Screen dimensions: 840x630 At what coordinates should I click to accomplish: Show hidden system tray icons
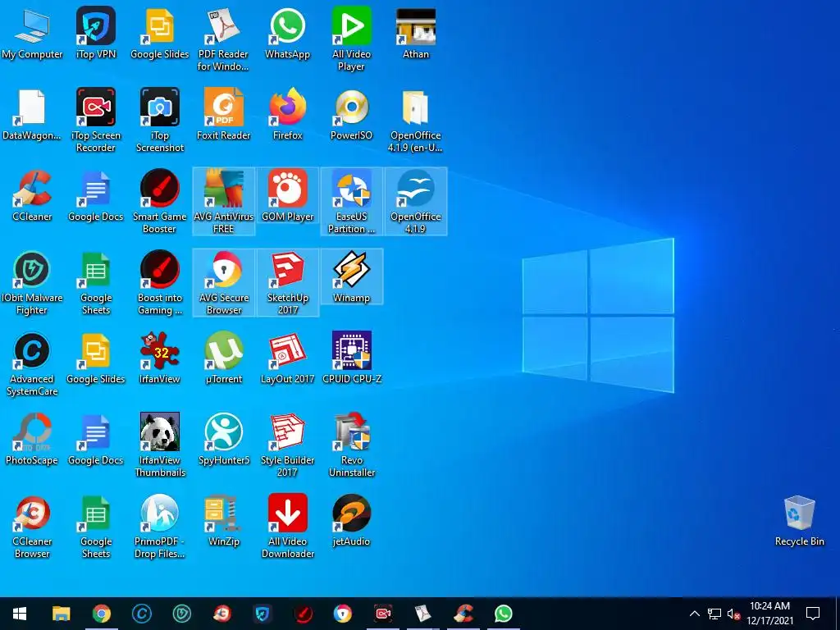[694, 614]
